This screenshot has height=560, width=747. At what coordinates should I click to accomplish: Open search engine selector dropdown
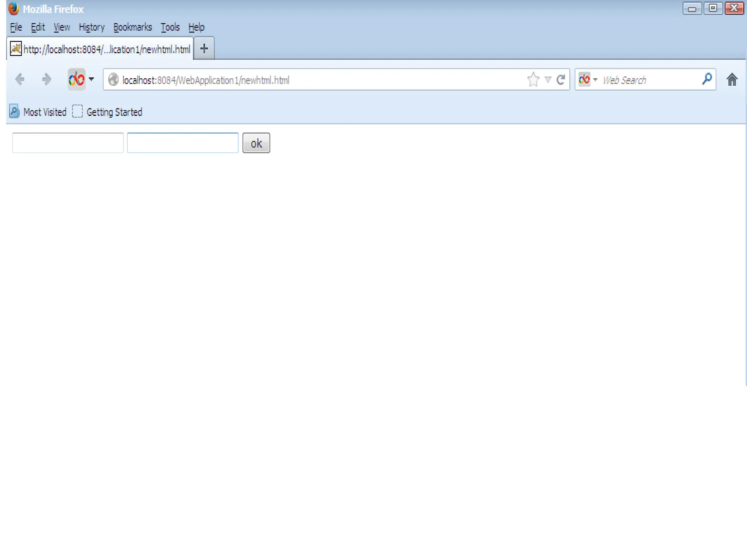587,79
